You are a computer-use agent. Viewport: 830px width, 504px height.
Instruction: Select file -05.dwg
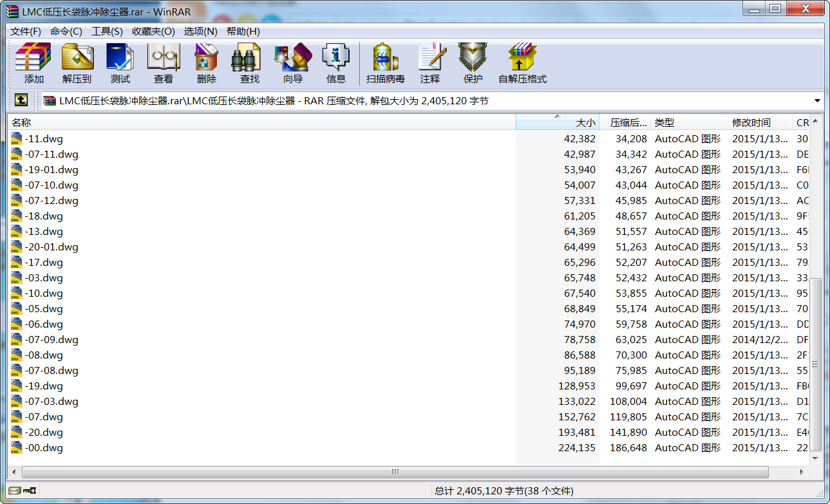[x=44, y=308]
